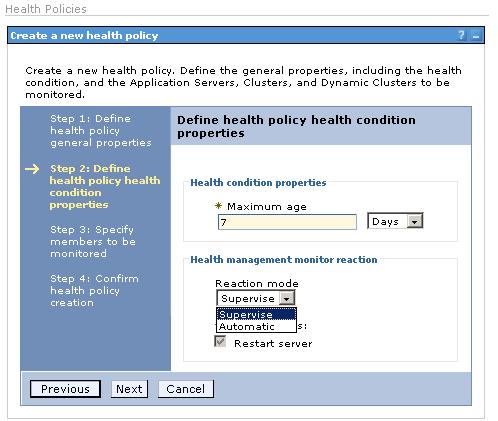The image size is (498, 421).
Task: Go to the Next wizard step
Action: (x=129, y=389)
